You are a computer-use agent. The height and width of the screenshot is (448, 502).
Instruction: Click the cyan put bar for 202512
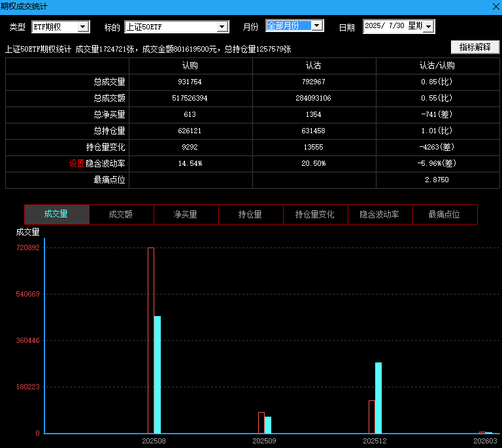[378, 398]
